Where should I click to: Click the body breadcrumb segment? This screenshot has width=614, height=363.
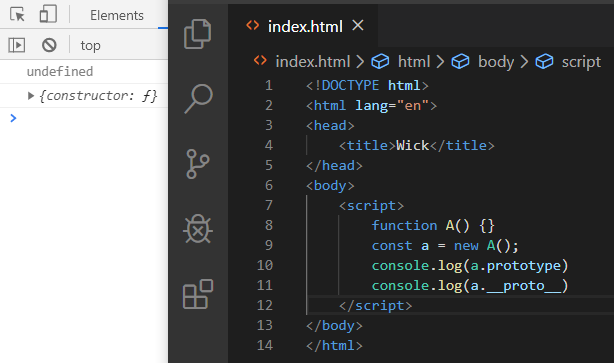coord(496,62)
